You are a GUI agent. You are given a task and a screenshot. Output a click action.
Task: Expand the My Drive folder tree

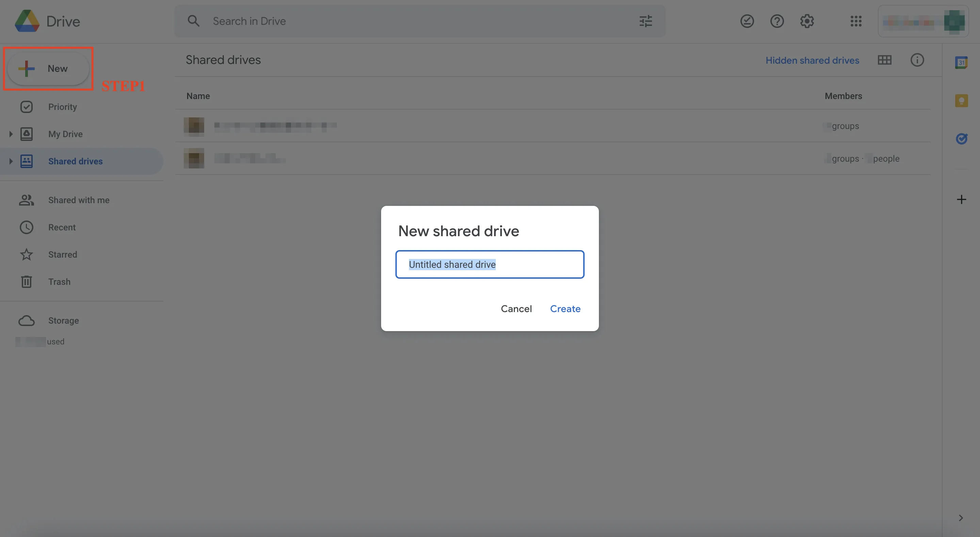click(x=11, y=134)
